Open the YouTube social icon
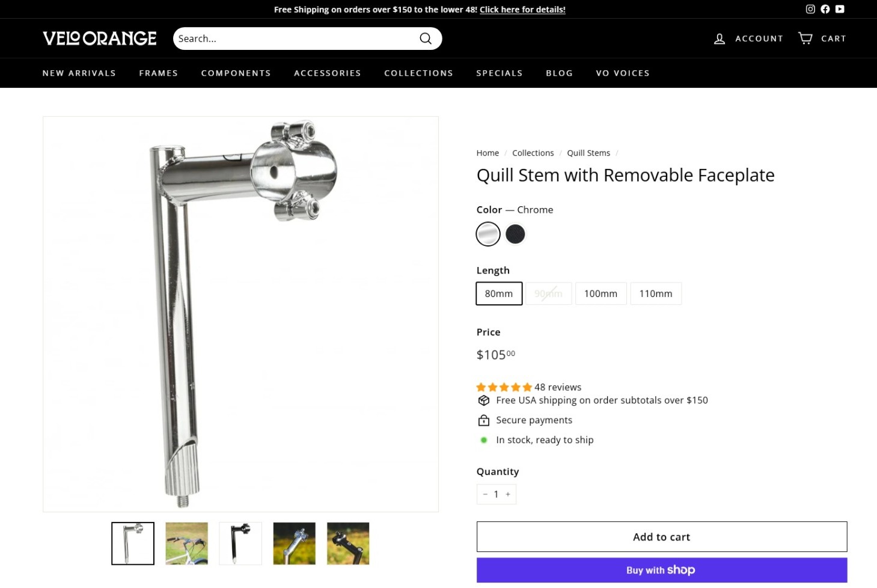The image size is (877, 588). (840, 9)
